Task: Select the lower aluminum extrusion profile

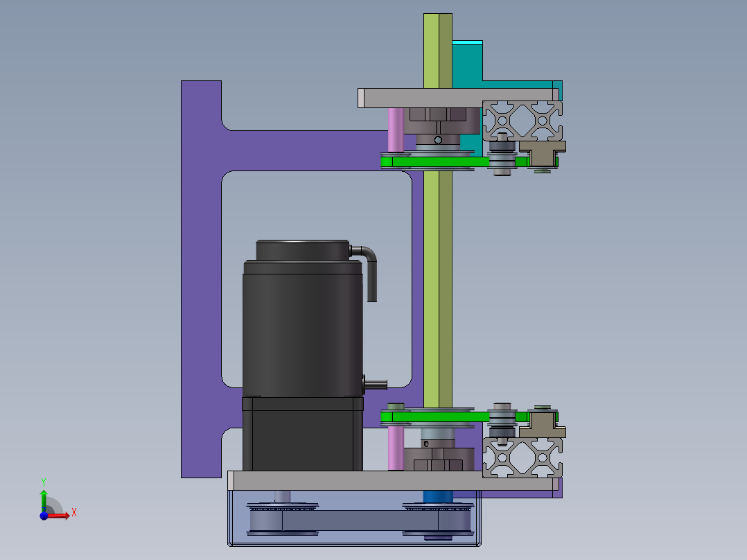Action: 522,457
